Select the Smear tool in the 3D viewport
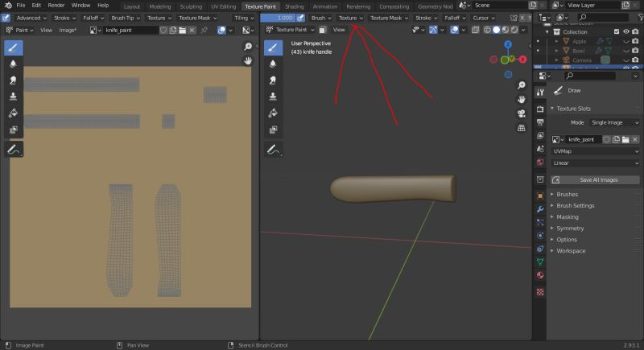This screenshot has height=350, width=644. tap(273, 80)
